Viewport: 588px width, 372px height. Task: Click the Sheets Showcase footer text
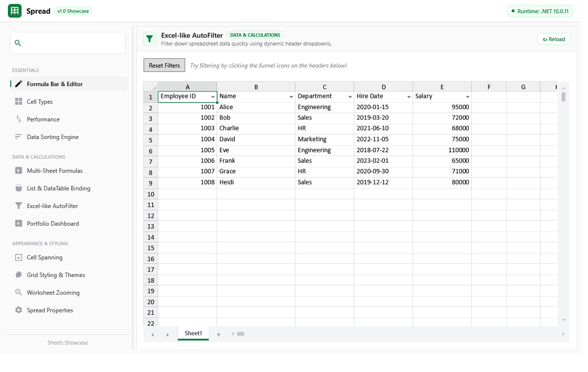tap(68, 343)
